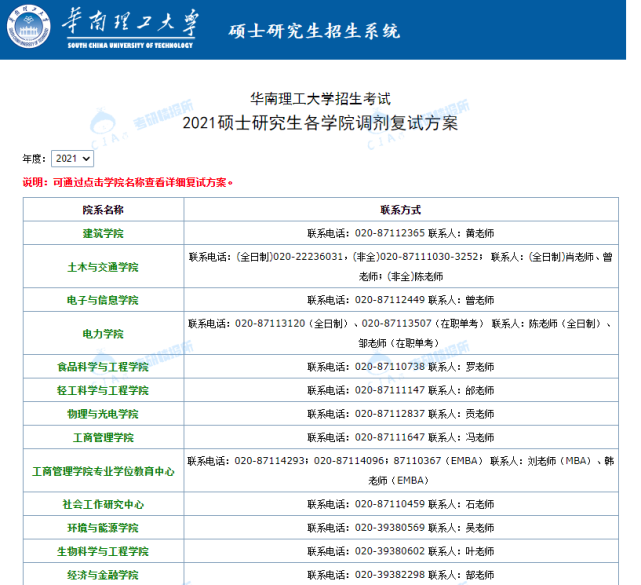This screenshot has height=585, width=641.
Task: Click the South China University of Technology emblem
Action: click(29, 26)
